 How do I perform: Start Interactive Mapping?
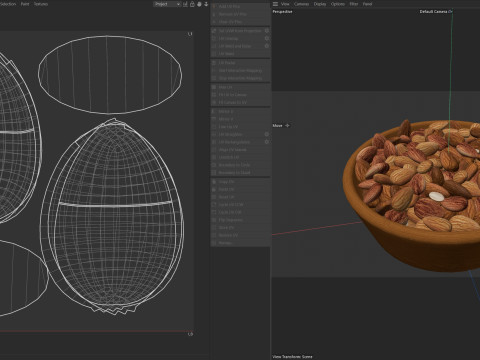tap(240, 70)
